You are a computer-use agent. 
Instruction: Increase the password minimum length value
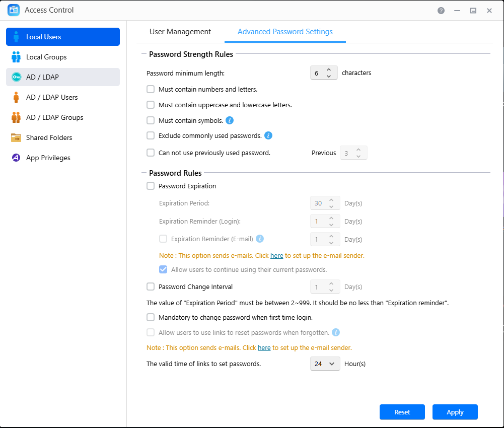click(329, 70)
